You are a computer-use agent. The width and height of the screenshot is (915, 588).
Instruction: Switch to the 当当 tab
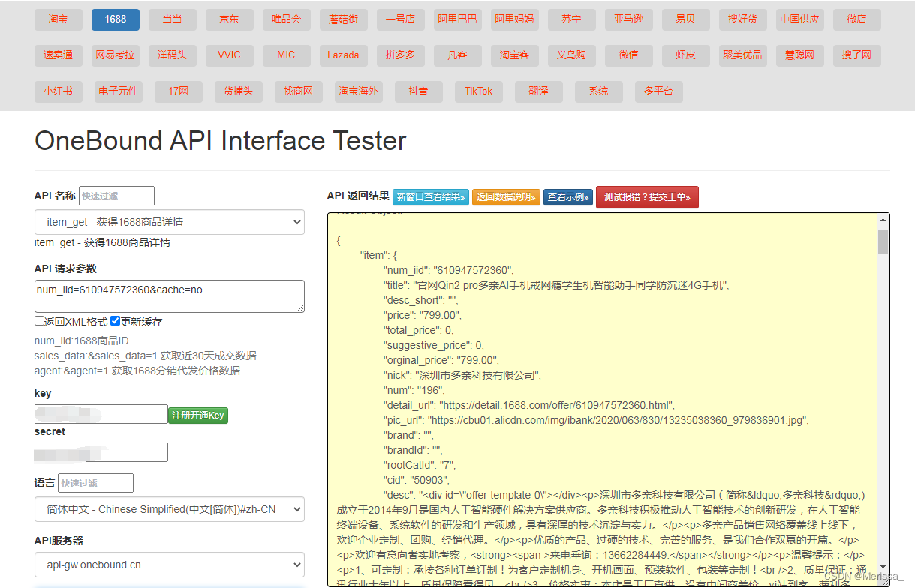[x=172, y=19]
